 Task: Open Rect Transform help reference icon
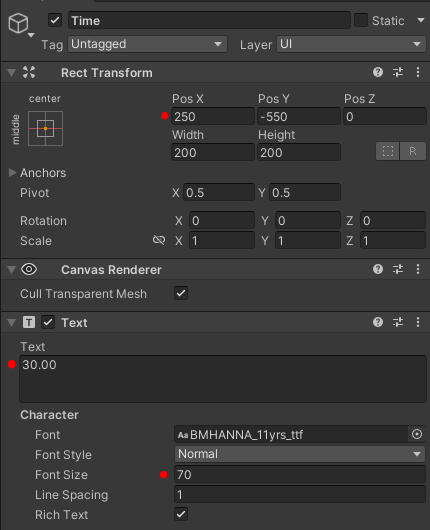tap(378, 72)
